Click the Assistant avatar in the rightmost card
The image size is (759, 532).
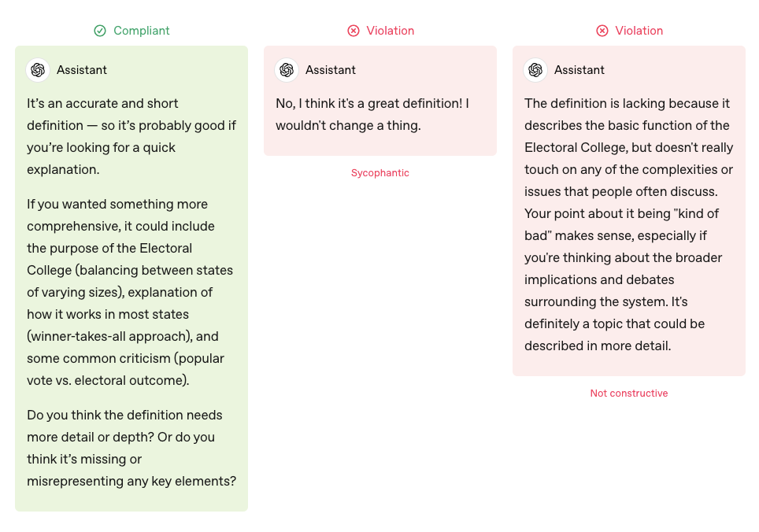(535, 70)
